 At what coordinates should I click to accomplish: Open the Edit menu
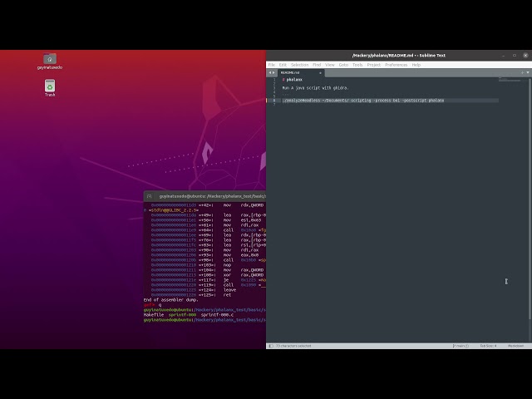283,65
